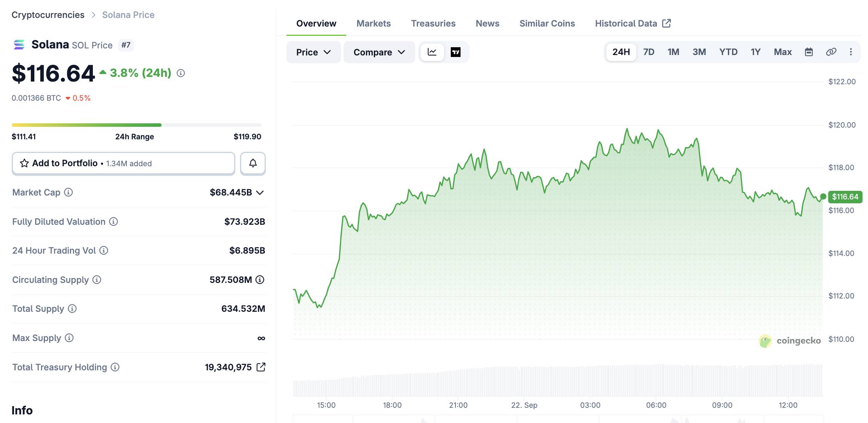Click the $73.923B valuation value
This screenshot has height=423, width=868.
pos(245,222)
